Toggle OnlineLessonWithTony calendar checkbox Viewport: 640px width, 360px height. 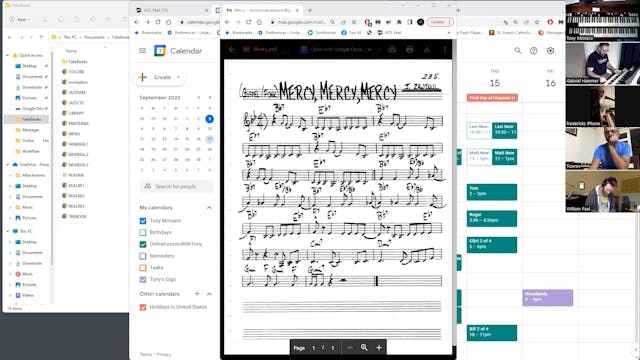pos(143,244)
